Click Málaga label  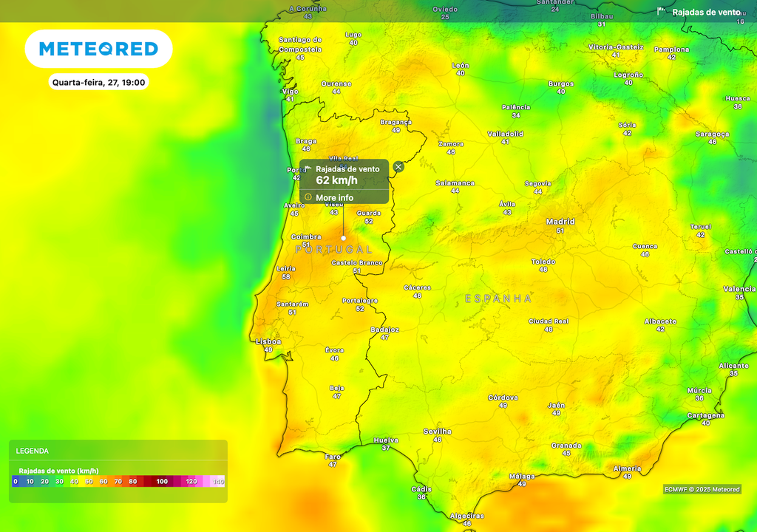coord(522,477)
